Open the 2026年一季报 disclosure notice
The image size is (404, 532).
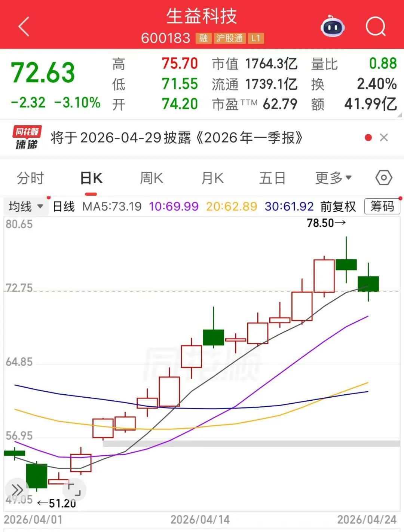tap(177, 138)
